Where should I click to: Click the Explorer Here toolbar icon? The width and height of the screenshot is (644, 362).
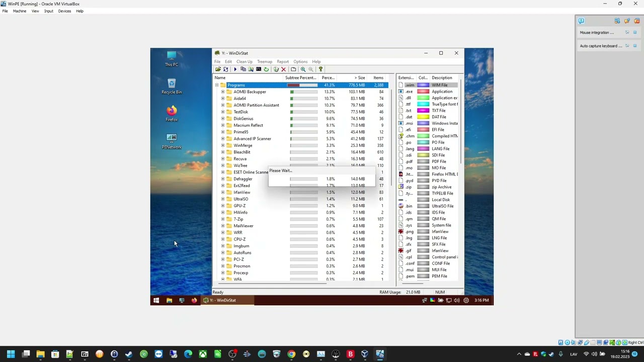pos(251,69)
